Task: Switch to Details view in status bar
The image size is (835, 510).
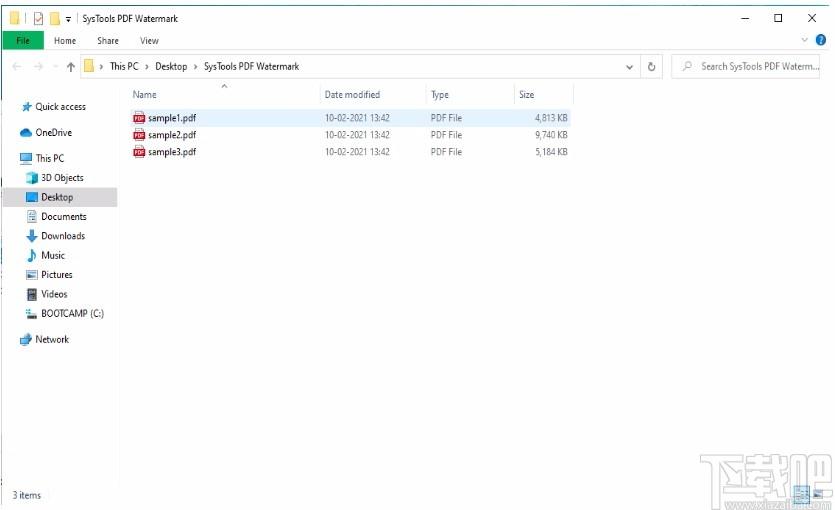Action: (x=800, y=495)
